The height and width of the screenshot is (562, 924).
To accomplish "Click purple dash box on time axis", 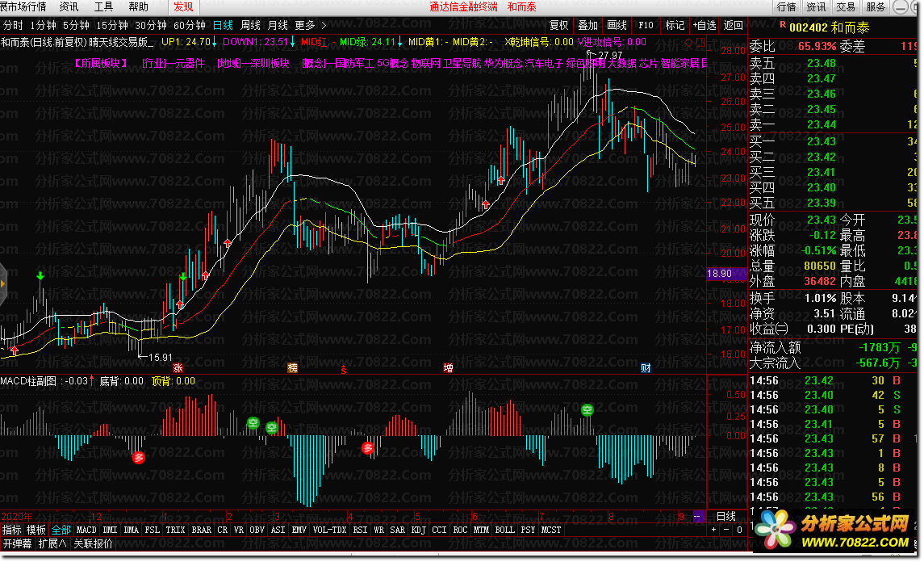I will click(698, 516).
